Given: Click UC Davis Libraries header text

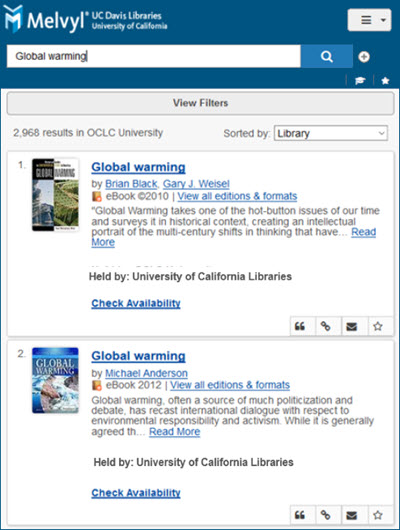Looking at the screenshot, I should pyautogui.click(x=126, y=16).
